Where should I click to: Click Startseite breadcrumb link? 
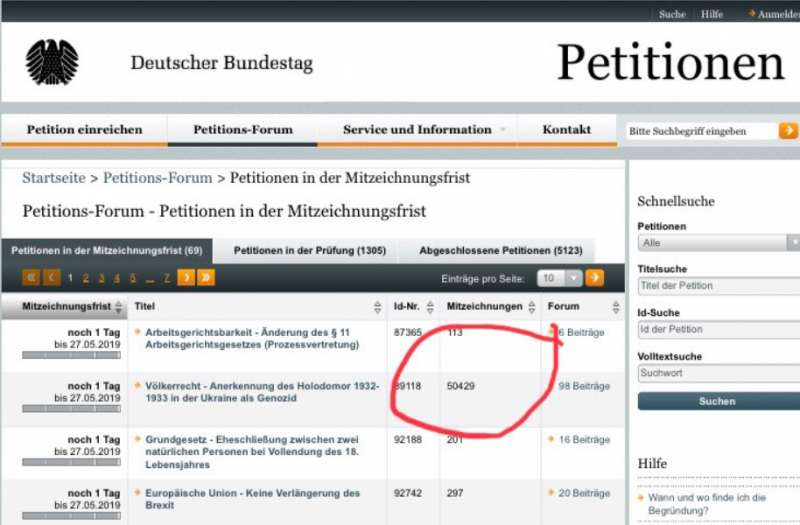[x=54, y=178]
